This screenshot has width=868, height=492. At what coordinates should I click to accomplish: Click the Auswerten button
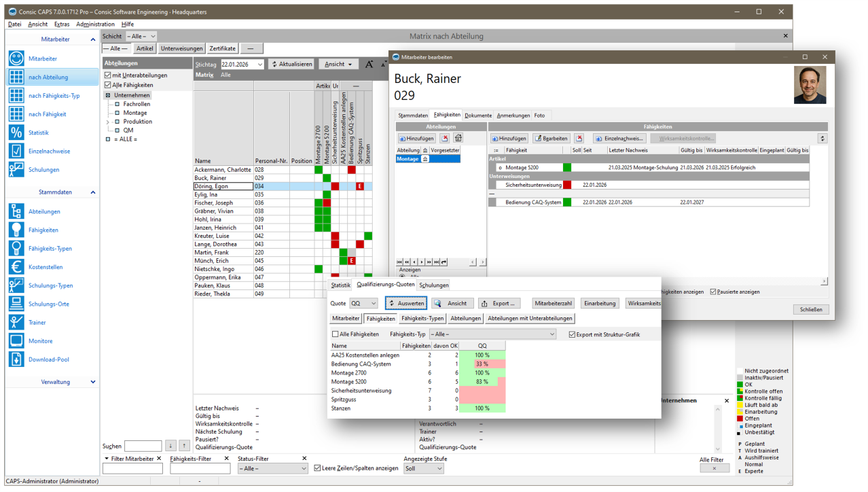(406, 304)
